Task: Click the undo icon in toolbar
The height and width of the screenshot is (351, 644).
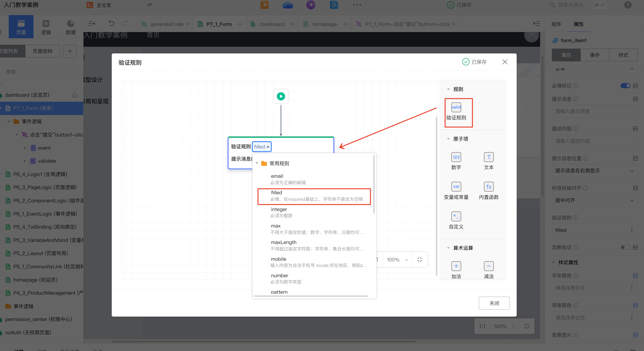Action: 111,24
